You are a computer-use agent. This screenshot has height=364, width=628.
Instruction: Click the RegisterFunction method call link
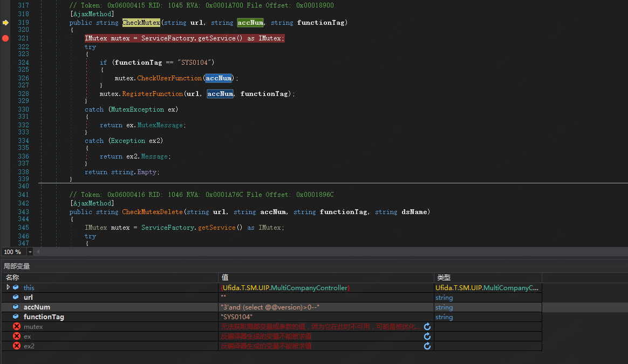pos(153,94)
